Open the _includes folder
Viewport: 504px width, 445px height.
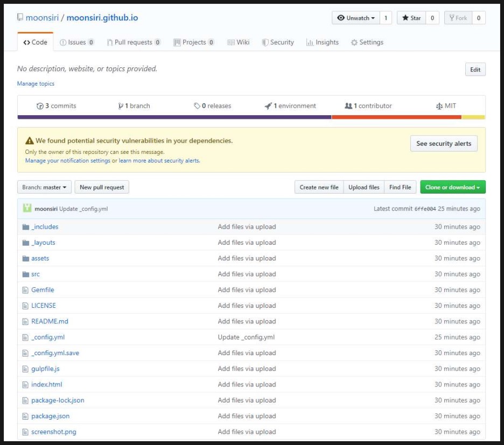pos(45,227)
